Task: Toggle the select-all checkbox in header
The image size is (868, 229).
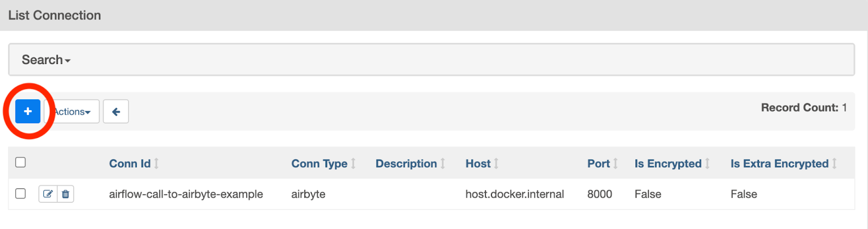Action: [21, 162]
